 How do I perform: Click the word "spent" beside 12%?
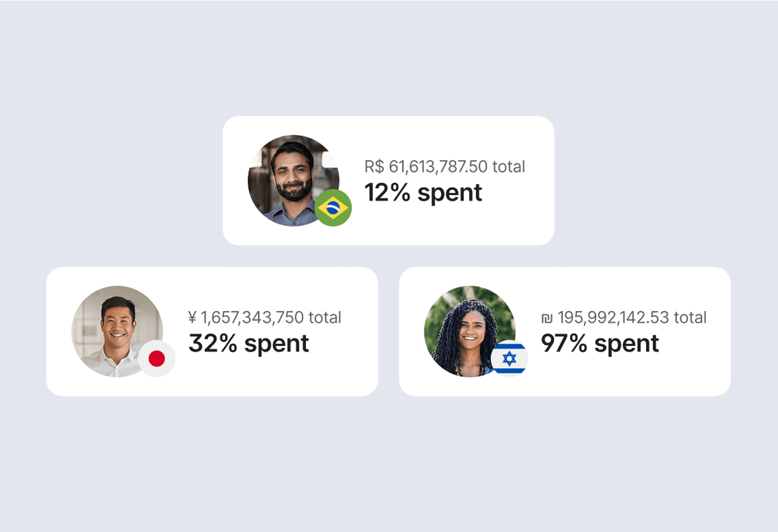[x=450, y=193]
